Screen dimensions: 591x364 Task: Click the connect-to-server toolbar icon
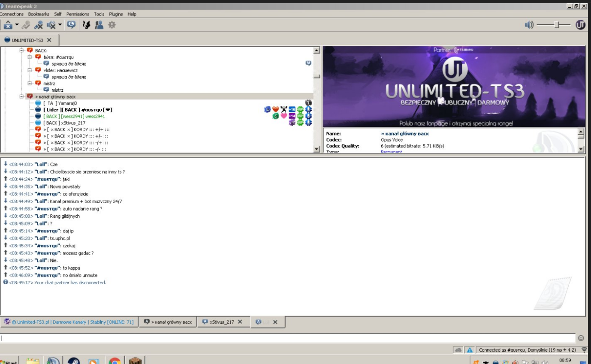tap(7, 25)
